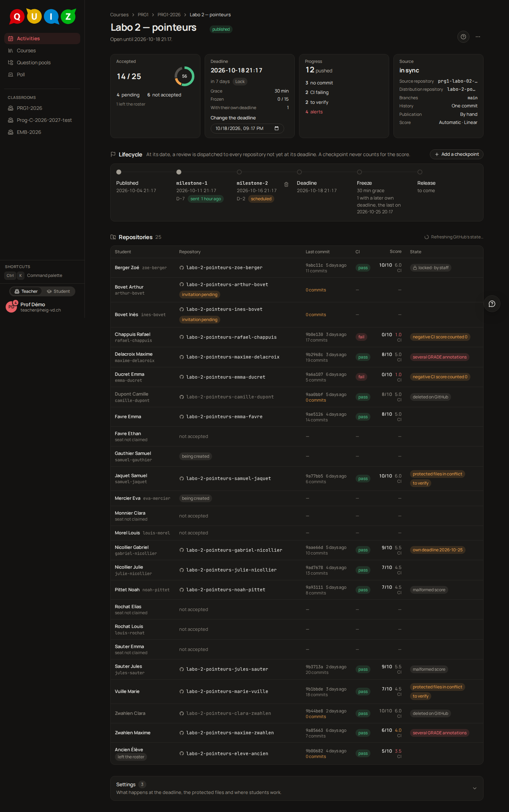
Task: Open the EMB-2026 classroom
Action: tap(42, 132)
